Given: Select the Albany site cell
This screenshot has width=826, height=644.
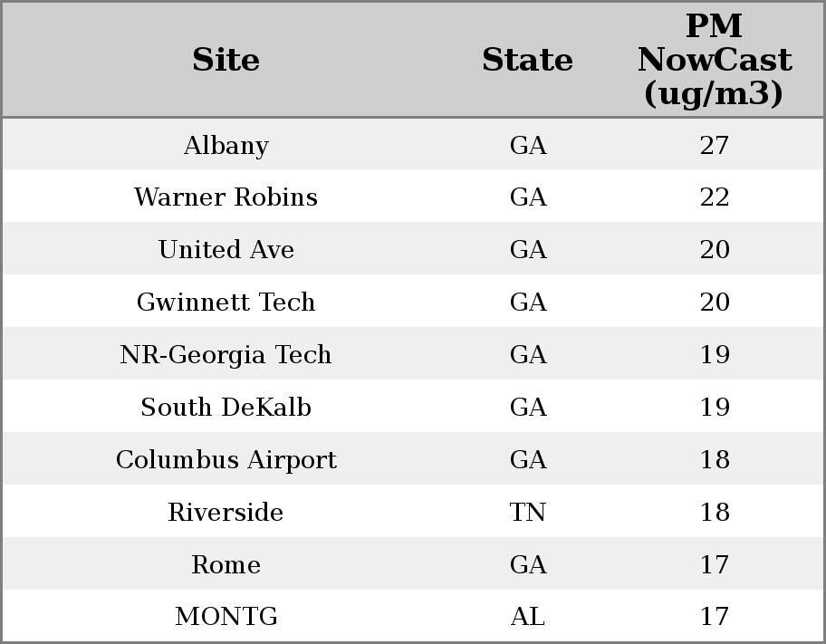Looking at the screenshot, I should click(x=226, y=145).
